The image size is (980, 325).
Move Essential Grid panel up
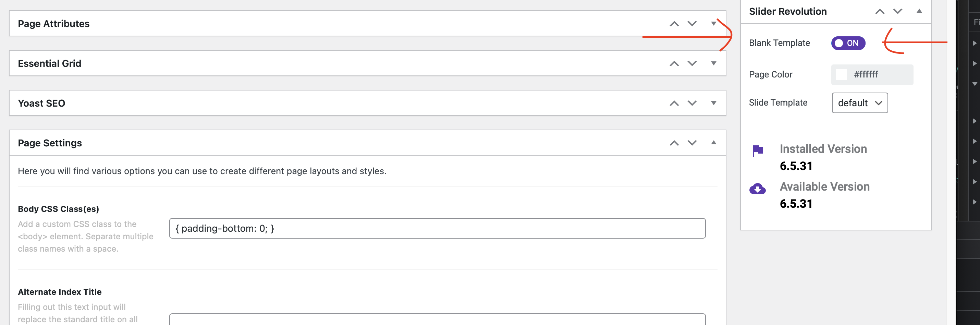(x=674, y=63)
